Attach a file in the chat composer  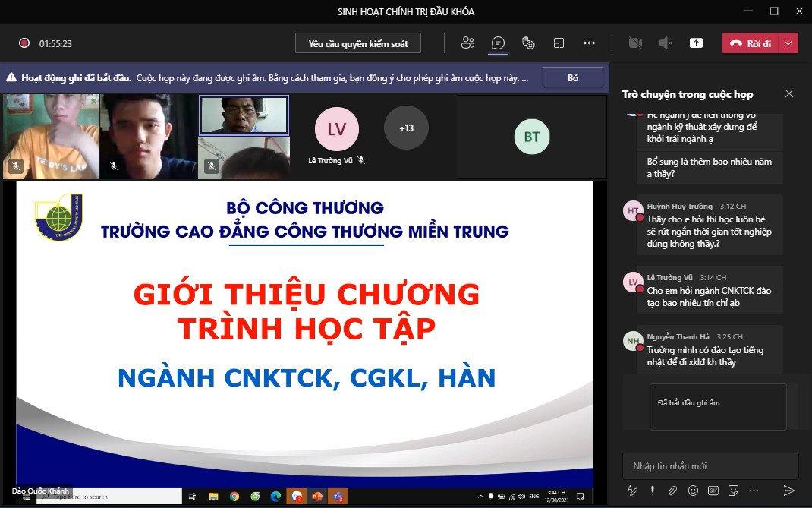pyautogui.click(x=673, y=490)
